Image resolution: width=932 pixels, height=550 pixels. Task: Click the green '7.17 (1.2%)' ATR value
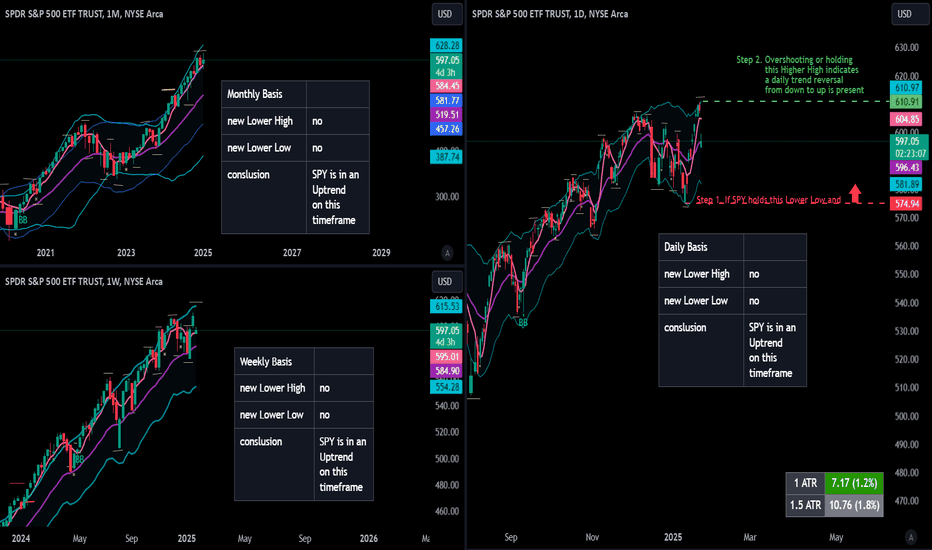854,483
